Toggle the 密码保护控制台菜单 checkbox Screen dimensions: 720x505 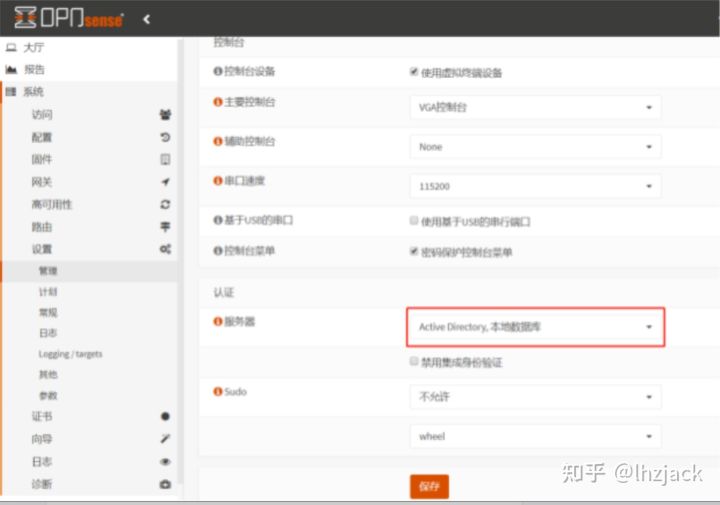point(414,251)
